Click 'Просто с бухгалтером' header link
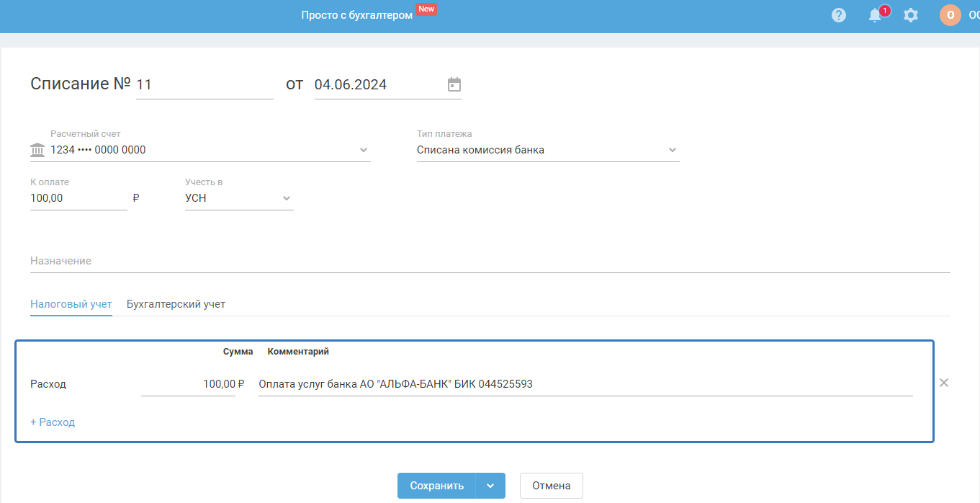 [357, 15]
